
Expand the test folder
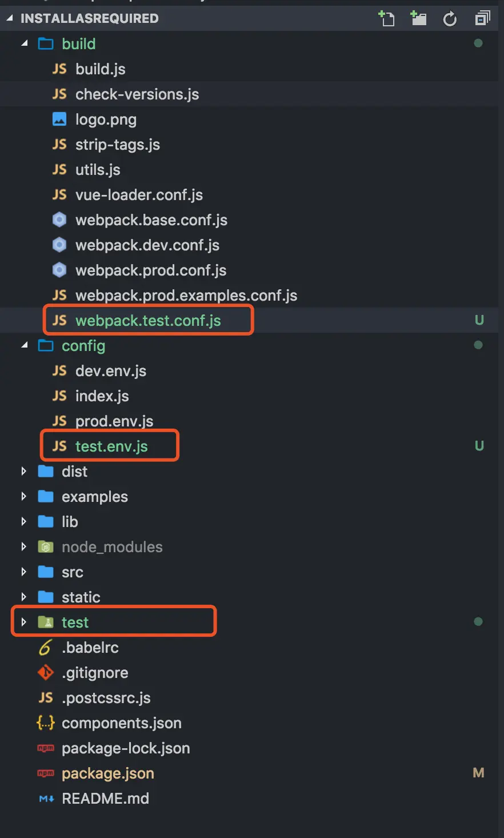coord(24,622)
